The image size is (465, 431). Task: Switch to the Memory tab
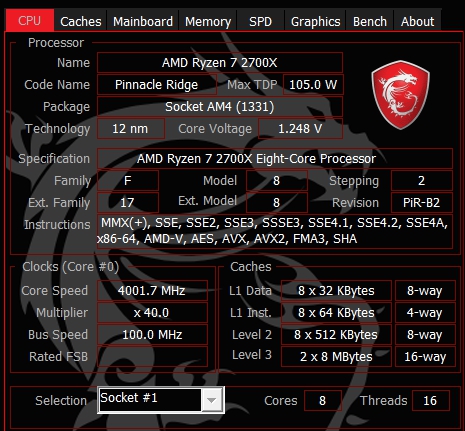tap(208, 21)
